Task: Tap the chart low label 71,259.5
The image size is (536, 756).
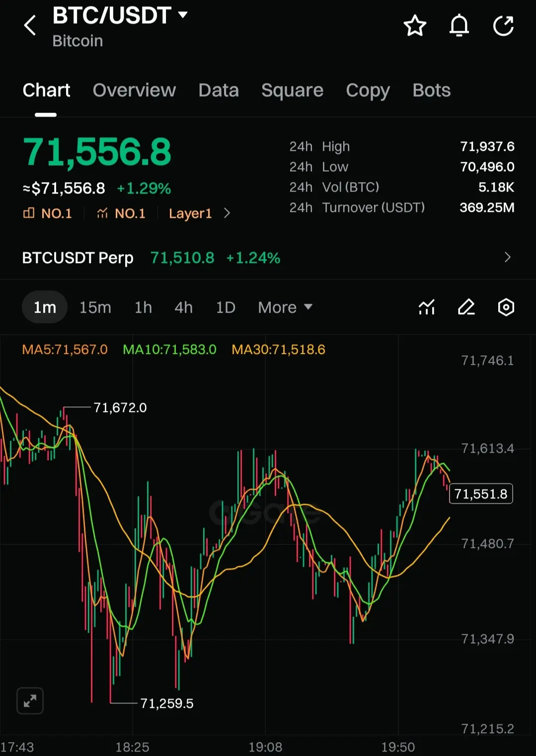Action: coord(166,703)
